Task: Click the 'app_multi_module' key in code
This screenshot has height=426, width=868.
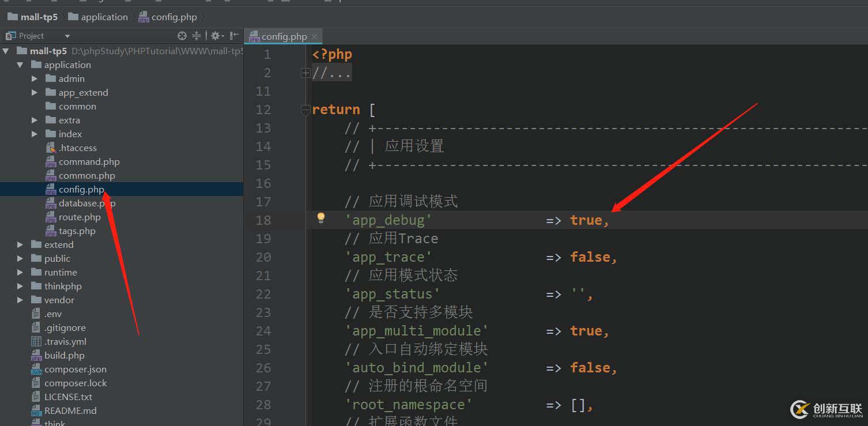Action: pos(417,331)
